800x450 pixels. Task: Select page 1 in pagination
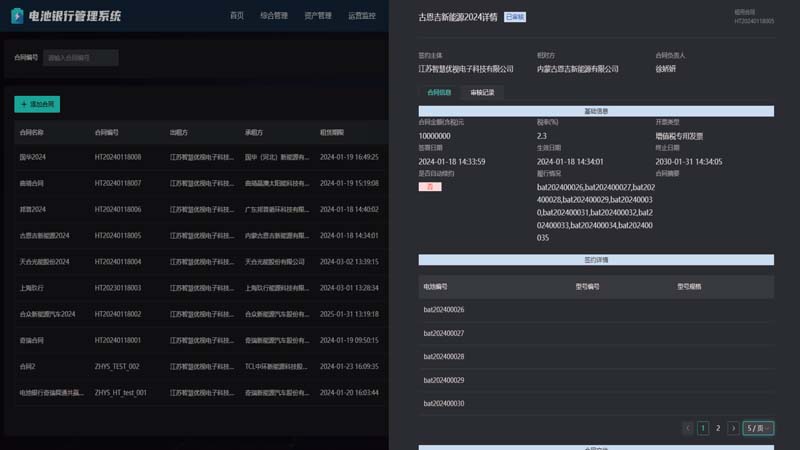tap(703, 428)
